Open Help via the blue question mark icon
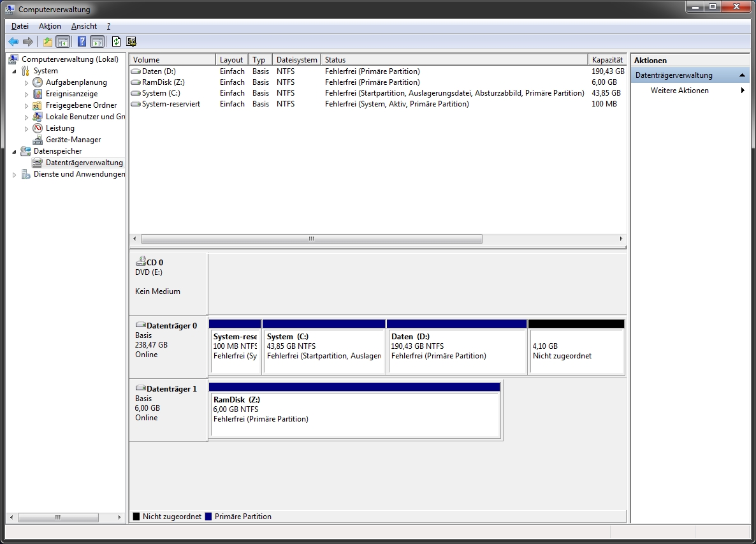Viewport: 756px width, 544px height. (x=82, y=42)
